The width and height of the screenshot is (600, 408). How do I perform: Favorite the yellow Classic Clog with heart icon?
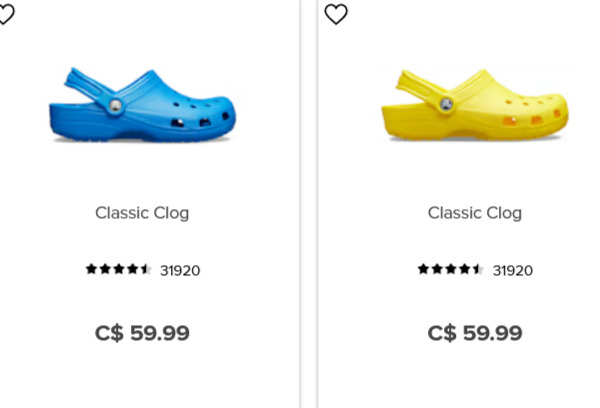pos(336,14)
